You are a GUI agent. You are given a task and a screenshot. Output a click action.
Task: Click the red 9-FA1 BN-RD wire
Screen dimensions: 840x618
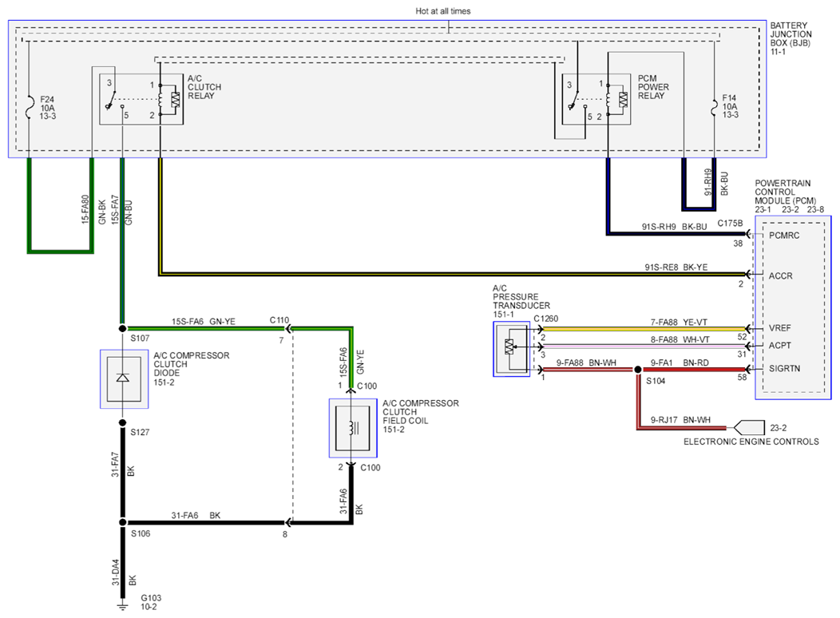[694, 370]
